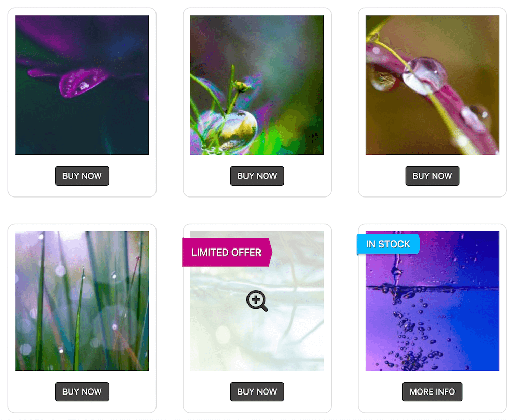Click the magnifying glass zoom icon

click(x=257, y=300)
